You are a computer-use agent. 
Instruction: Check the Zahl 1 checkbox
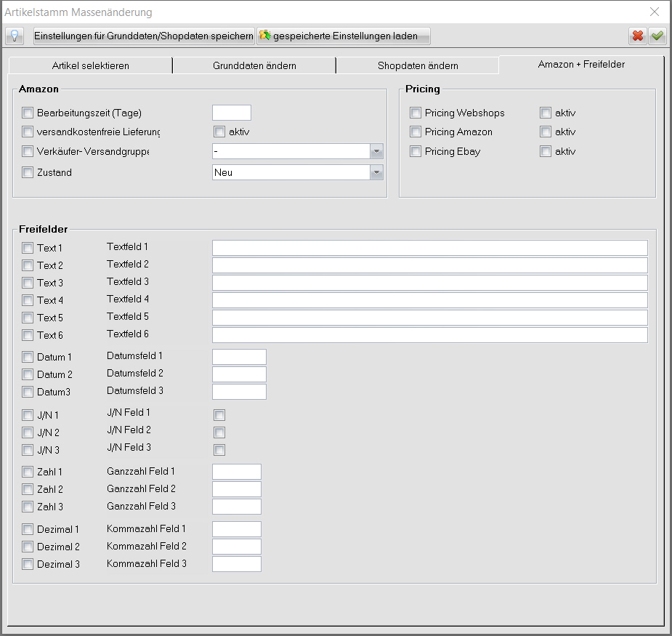(x=28, y=472)
